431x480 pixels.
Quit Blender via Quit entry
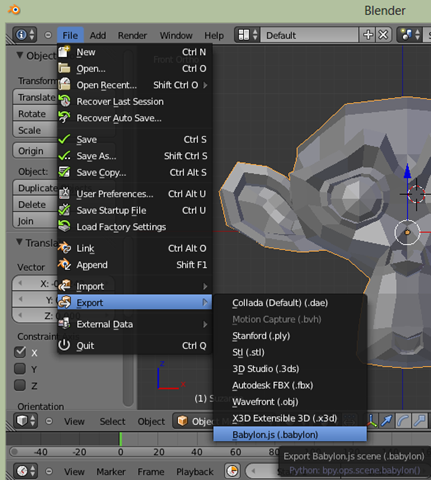click(x=135, y=346)
